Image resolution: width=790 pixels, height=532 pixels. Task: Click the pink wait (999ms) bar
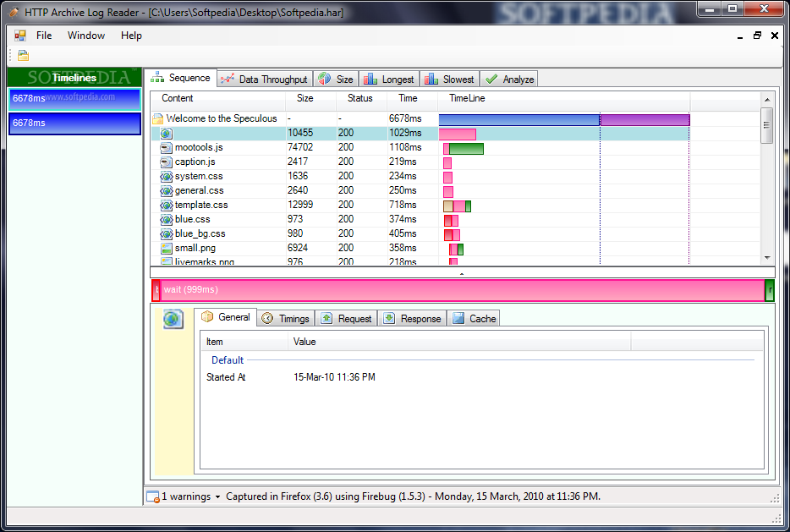pyautogui.click(x=462, y=290)
